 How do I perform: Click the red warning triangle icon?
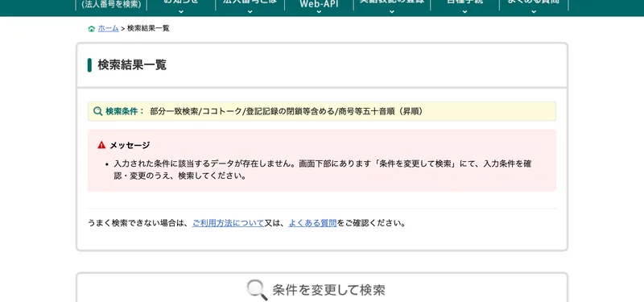coord(101,145)
